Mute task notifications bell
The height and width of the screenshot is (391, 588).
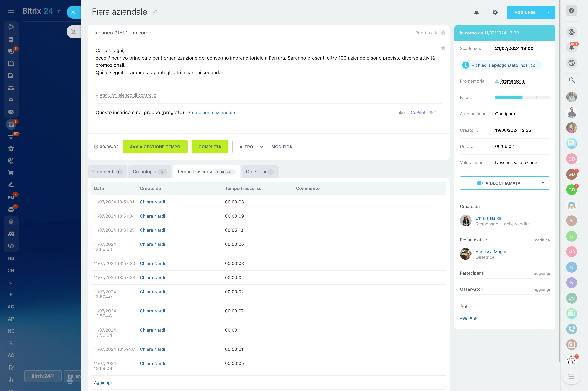click(x=476, y=12)
